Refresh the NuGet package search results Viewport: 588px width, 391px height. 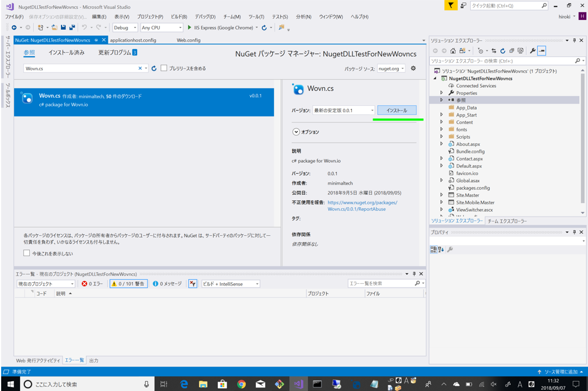(154, 68)
